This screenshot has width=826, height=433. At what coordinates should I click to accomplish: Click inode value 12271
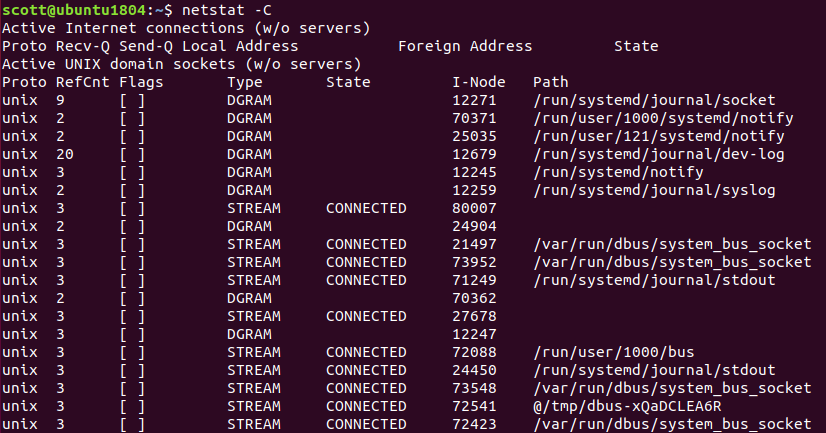point(474,100)
